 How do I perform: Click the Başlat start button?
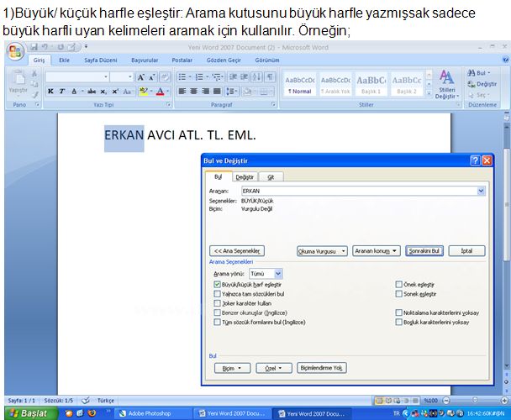(x=31, y=413)
